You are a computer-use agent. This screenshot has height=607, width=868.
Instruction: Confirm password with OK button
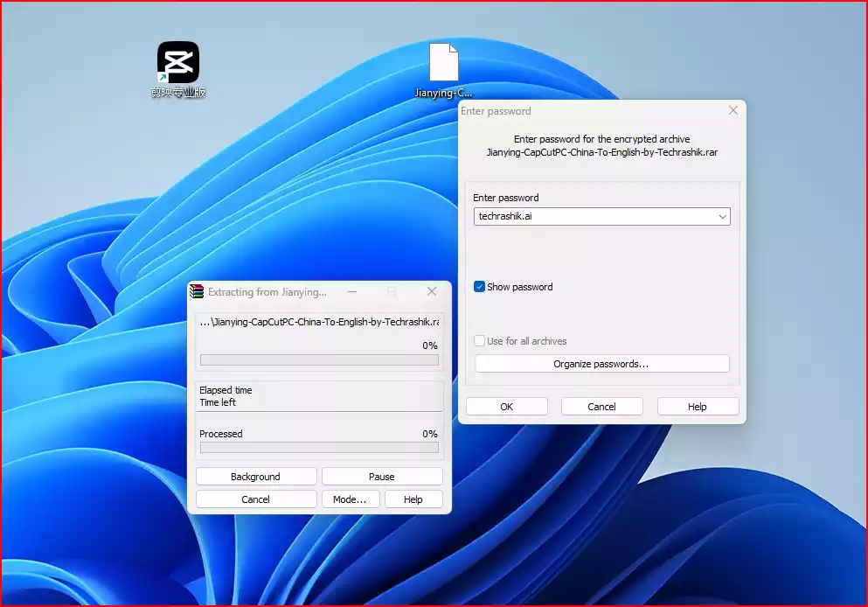(506, 407)
